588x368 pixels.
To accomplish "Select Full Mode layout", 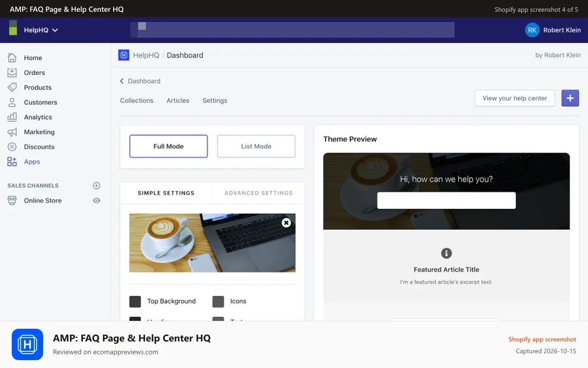I will (169, 146).
